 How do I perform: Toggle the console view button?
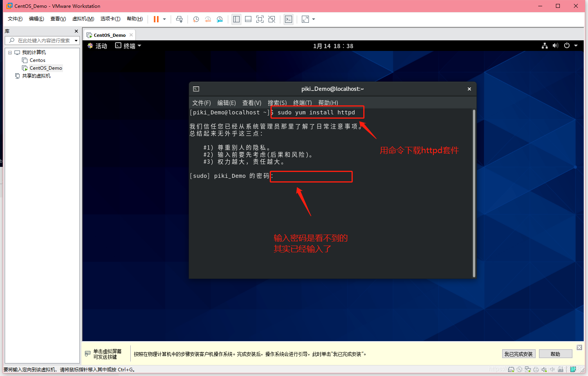click(x=289, y=19)
